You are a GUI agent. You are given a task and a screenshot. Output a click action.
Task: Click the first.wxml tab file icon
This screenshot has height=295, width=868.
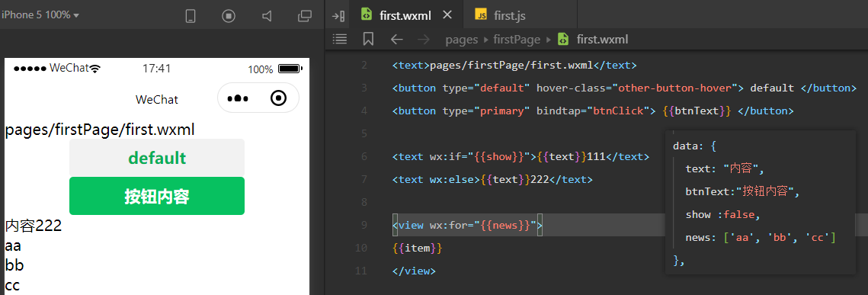tap(366, 15)
